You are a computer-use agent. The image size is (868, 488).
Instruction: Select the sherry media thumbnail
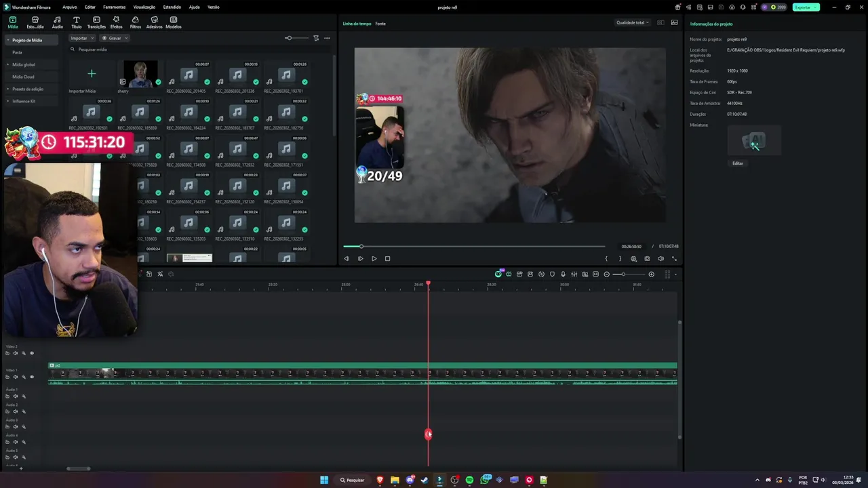tap(140, 74)
